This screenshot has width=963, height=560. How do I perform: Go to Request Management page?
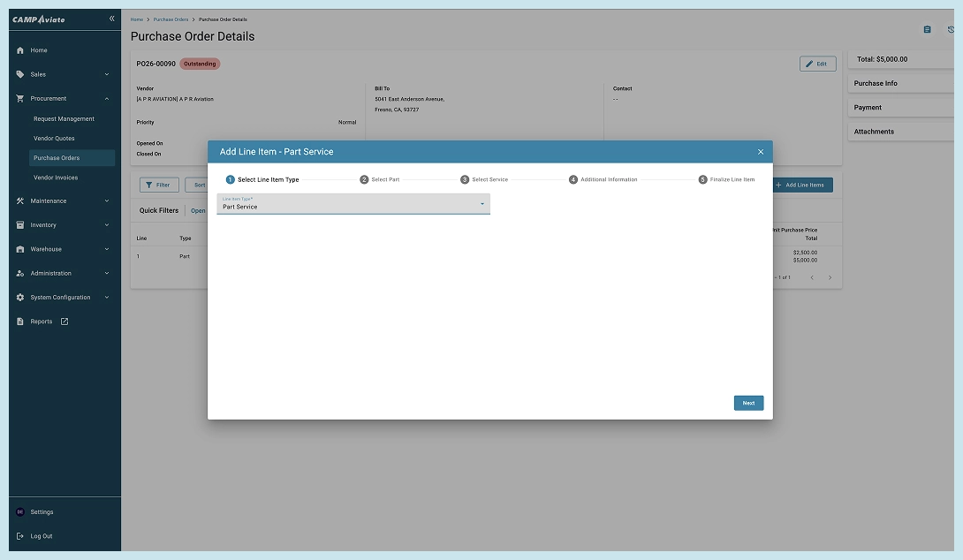tap(64, 118)
